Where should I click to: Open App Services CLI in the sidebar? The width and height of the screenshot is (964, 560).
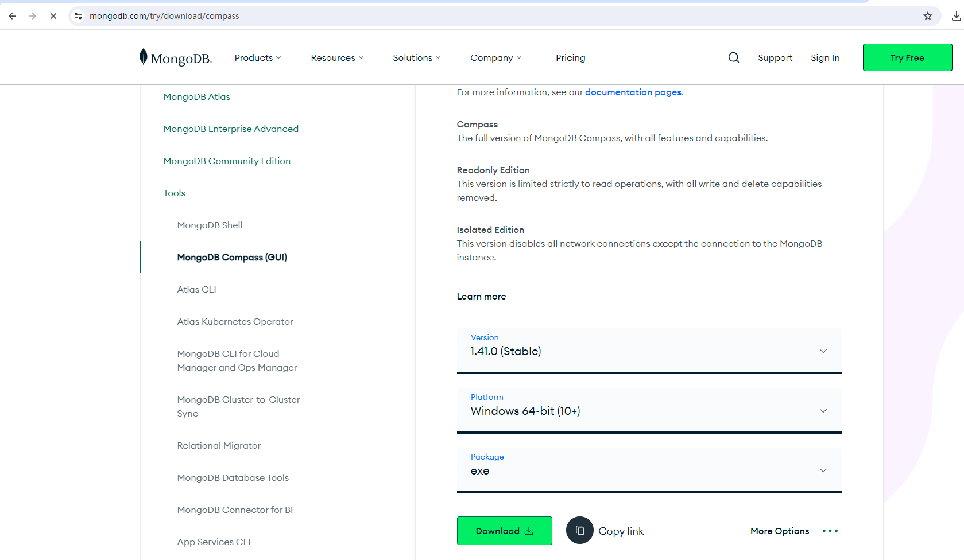click(214, 542)
